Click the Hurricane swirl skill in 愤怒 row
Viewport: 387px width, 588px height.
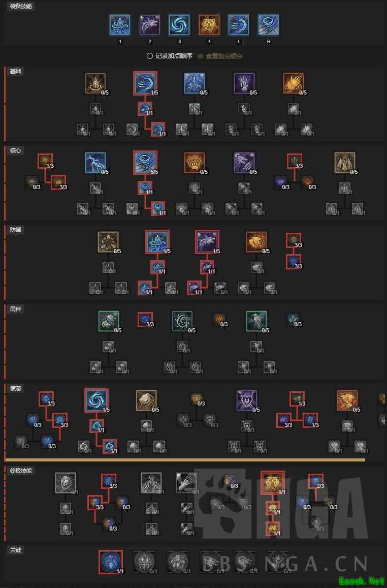[96, 400]
